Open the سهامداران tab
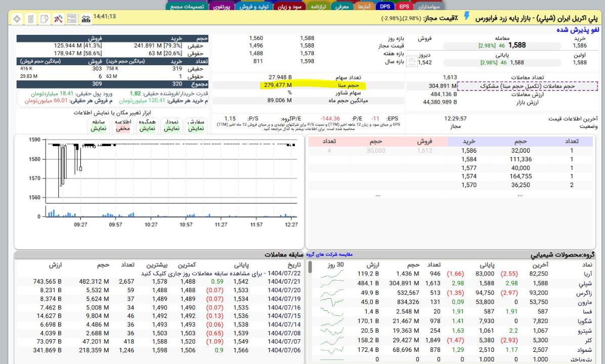The width and height of the screenshot is (605, 364). tap(429, 6)
